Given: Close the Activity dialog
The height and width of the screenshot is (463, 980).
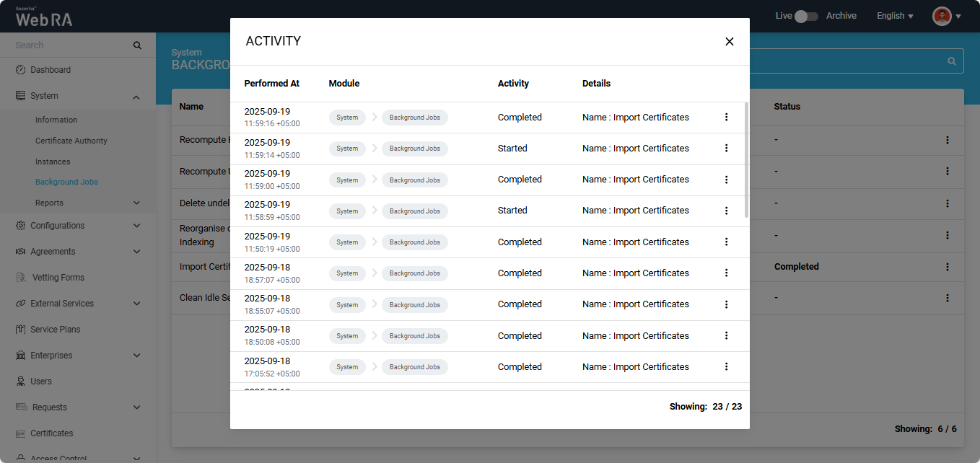Looking at the screenshot, I should (x=729, y=42).
